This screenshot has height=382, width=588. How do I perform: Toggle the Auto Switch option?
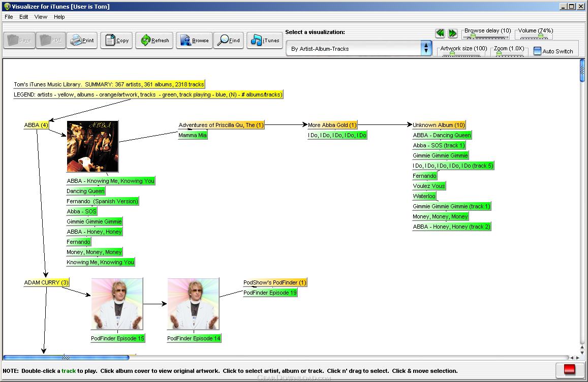point(553,51)
